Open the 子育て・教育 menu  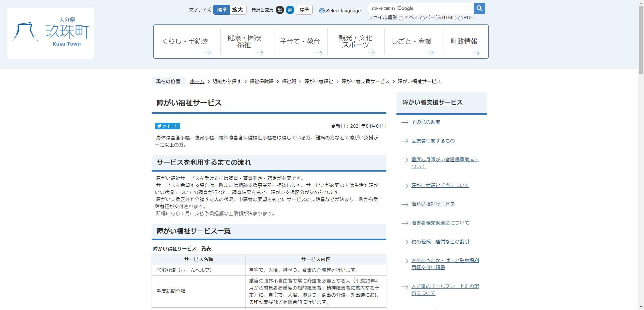pyautogui.click(x=300, y=41)
